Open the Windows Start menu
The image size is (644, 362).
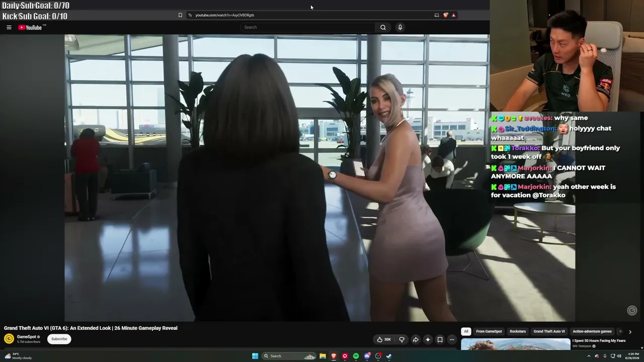[x=255, y=356]
